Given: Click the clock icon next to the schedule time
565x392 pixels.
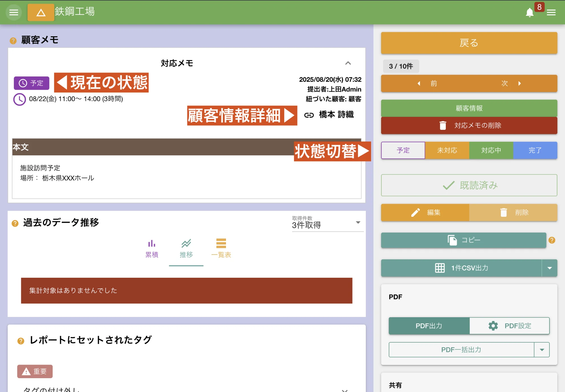Looking at the screenshot, I should point(19,99).
